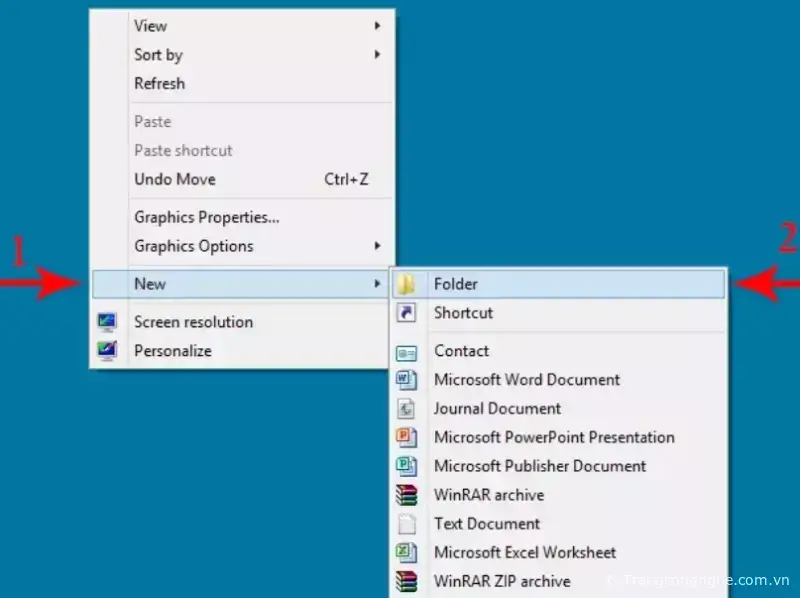
Task: Click the yellow Folder icon in submenu
Action: pos(406,285)
